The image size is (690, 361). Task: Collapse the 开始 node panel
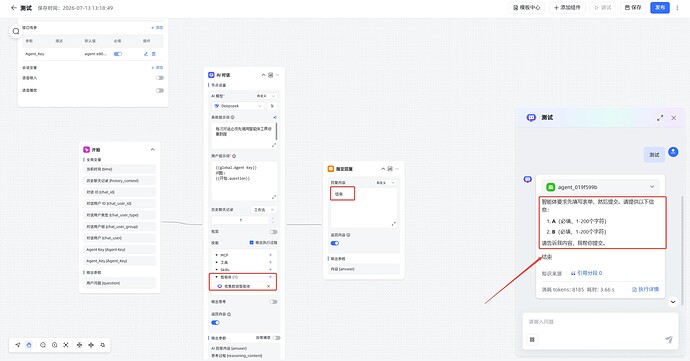[152, 150]
